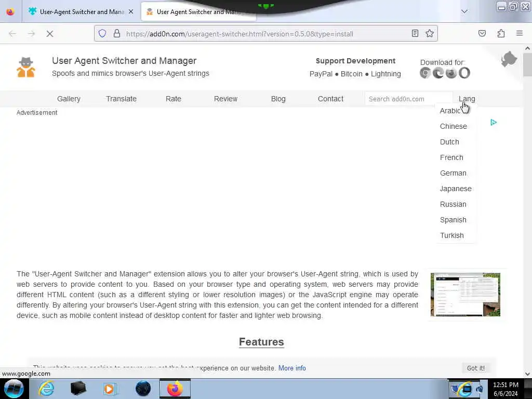Select Turkish from language list
The height and width of the screenshot is (399, 532).
[x=451, y=235]
